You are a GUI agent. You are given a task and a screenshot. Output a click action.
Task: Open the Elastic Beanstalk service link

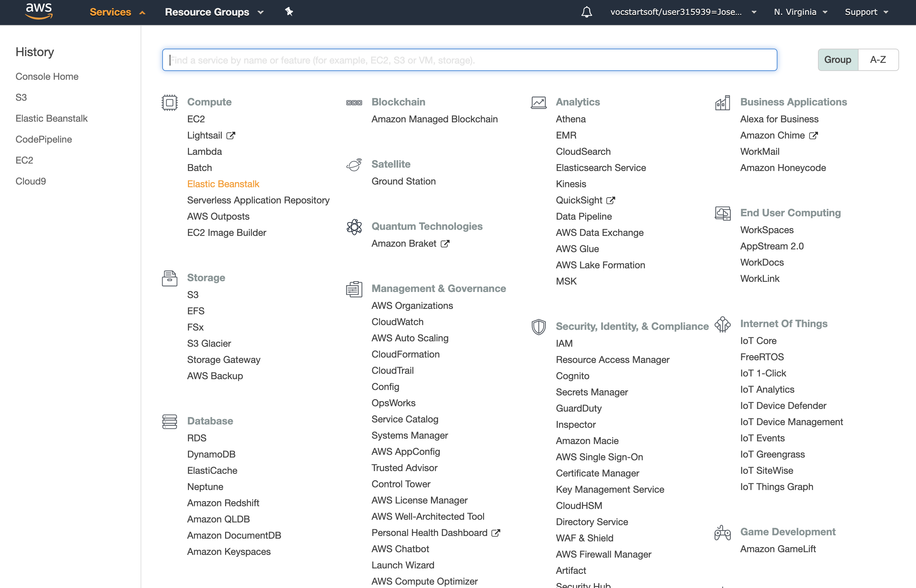click(x=223, y=184)
